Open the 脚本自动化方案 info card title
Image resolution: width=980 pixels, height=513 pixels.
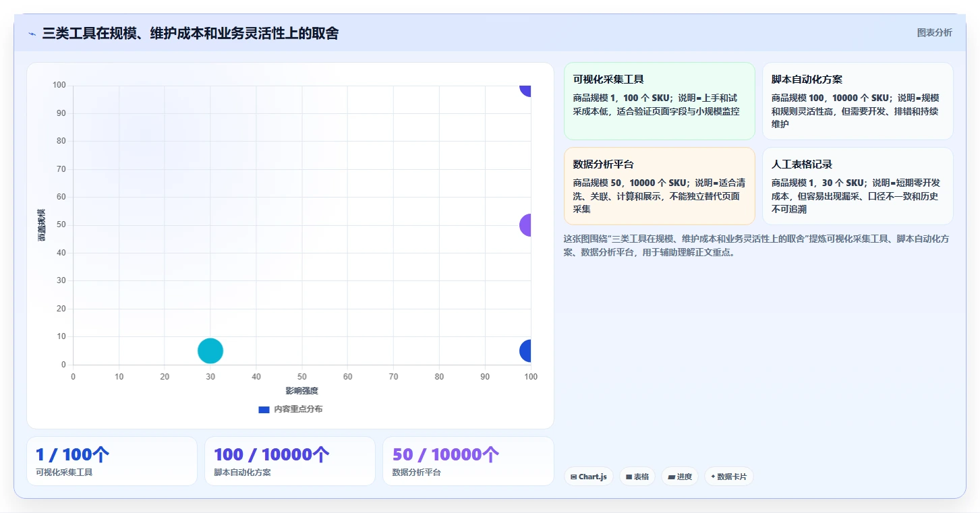(807, 80)
